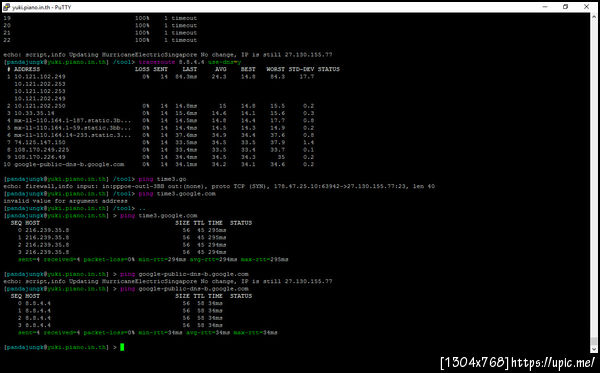Click the 'echo: firewall,info input' log line

point(219,186)
